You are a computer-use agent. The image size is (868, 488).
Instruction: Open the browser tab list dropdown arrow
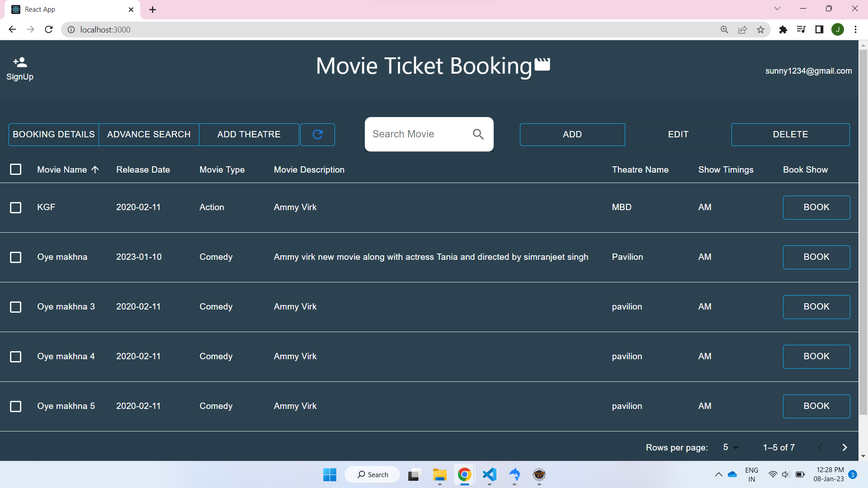point(777,8)
